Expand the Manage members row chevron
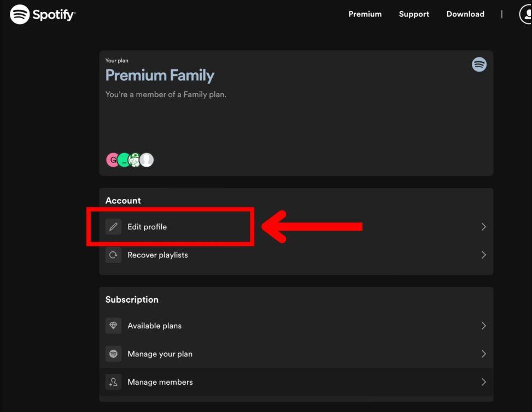The image size is (532, 412). [x=483, y=382]
